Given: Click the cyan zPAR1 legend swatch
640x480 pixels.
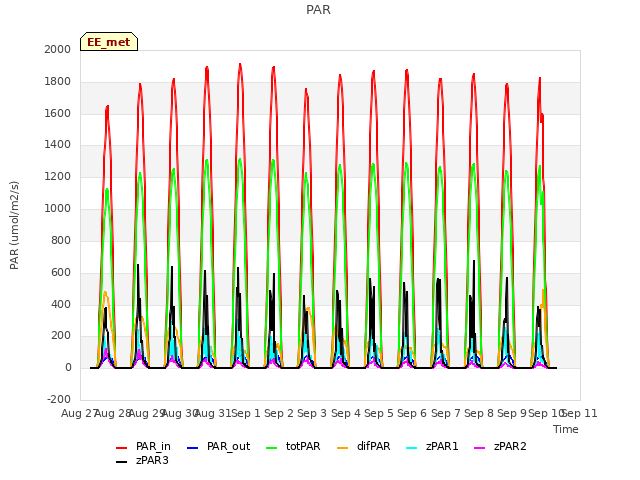Looking at the screenshot, I should (412, 448).
